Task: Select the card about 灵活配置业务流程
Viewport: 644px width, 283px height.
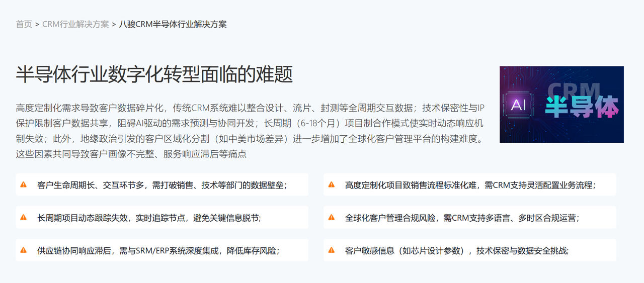Action: [470, 185]
